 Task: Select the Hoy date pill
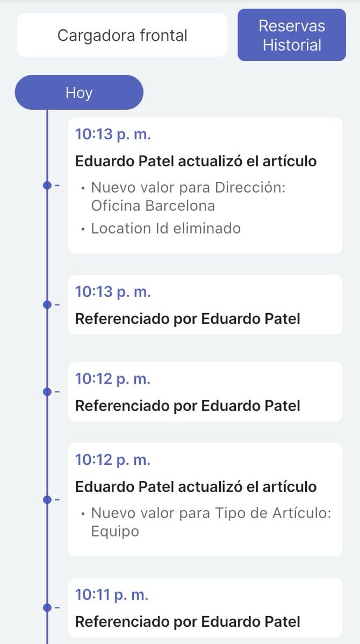[79, 93]
